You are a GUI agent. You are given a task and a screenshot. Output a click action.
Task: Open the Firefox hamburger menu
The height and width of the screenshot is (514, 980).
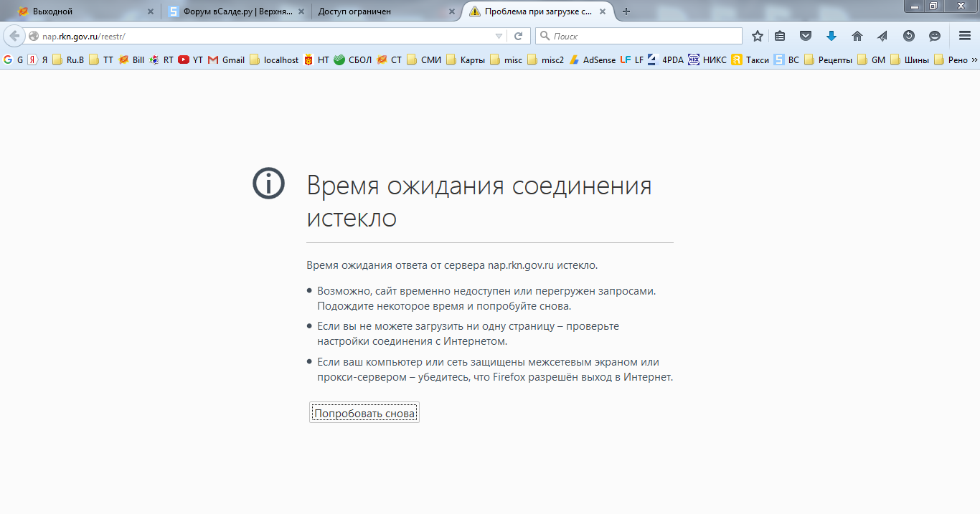(x=965, y=36)
